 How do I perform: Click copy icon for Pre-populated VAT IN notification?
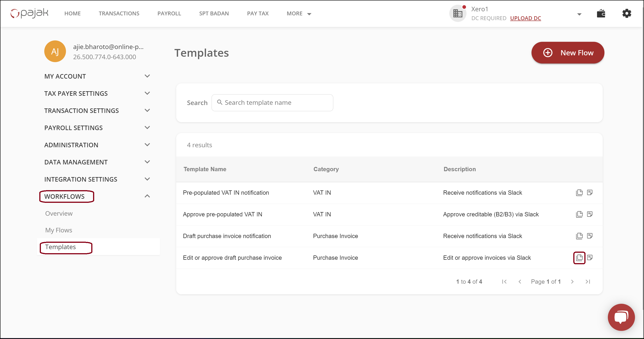(x=579, y=192)
